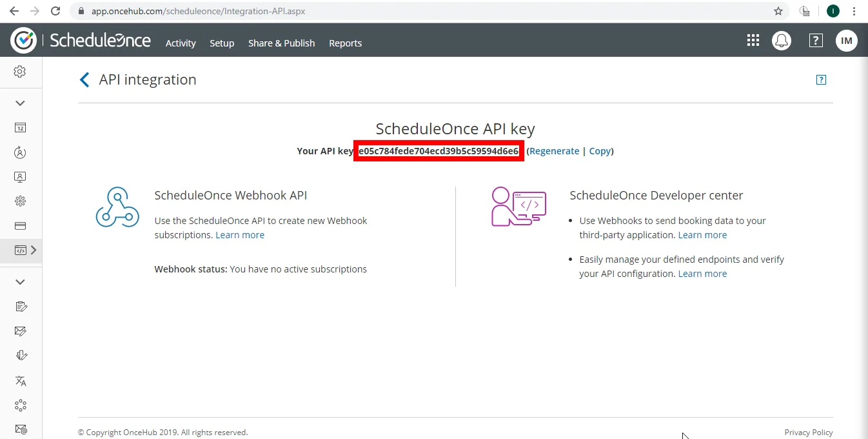Collapse the lower sidebar section chevron
868x439 pixels.
[20, 282]
